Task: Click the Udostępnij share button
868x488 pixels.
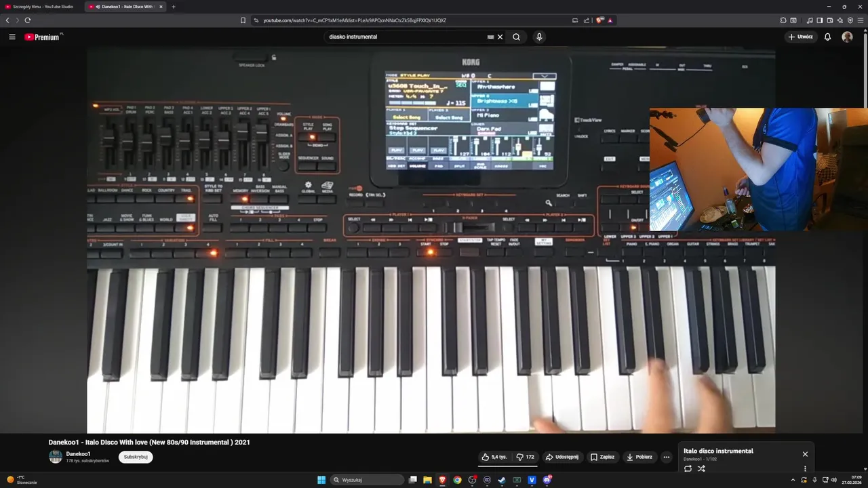Action: tap(562, 457)
